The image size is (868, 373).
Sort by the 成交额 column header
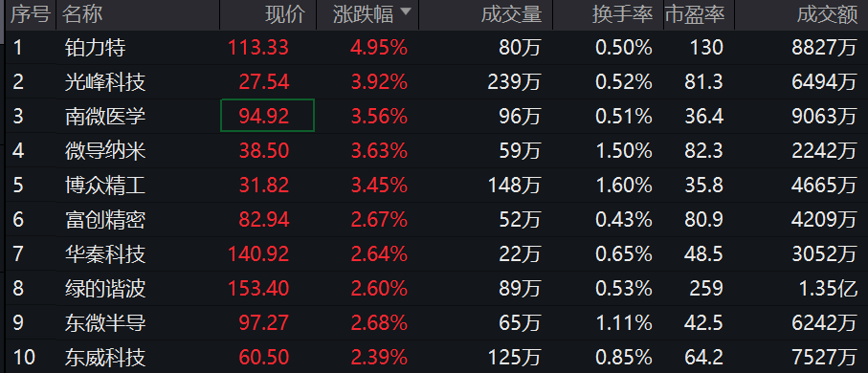pos(828,15)
